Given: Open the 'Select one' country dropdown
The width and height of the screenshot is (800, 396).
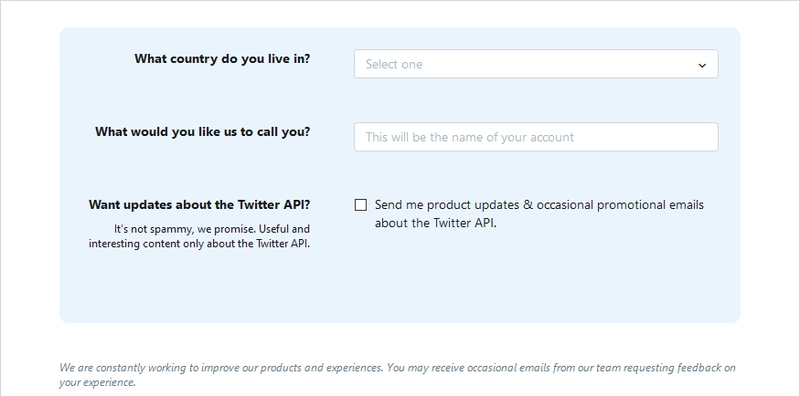Looking at the screenshot, I should pyautogui.click(x=536, y=64).
